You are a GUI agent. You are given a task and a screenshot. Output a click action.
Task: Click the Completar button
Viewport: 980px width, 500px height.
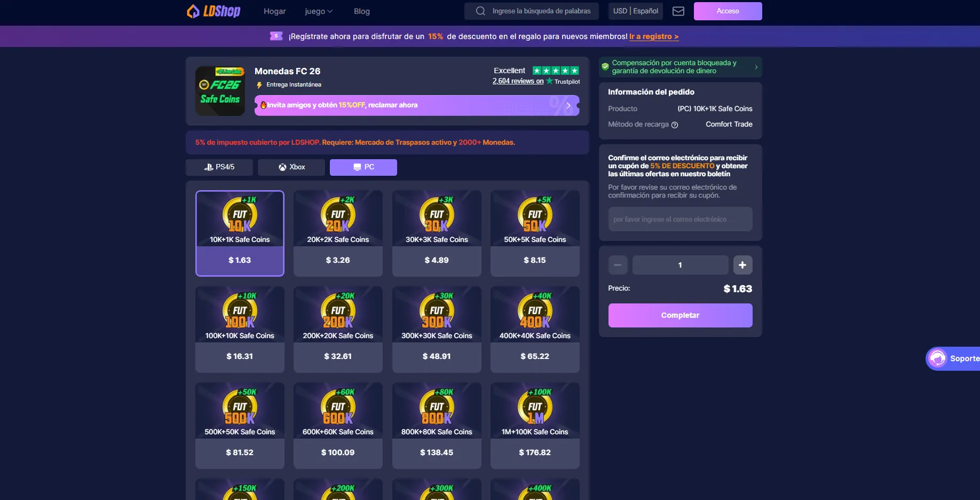(681, 315)
